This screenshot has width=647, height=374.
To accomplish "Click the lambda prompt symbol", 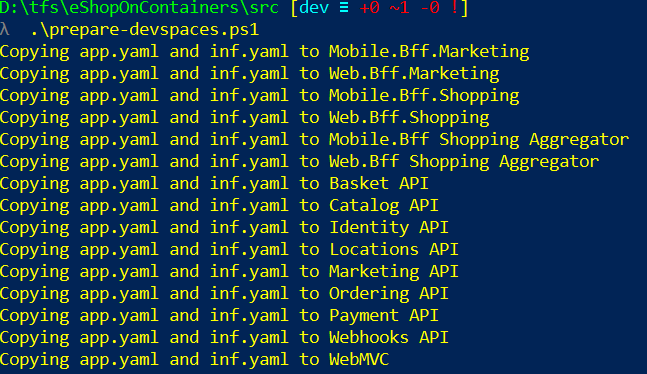I will (5, 30).
